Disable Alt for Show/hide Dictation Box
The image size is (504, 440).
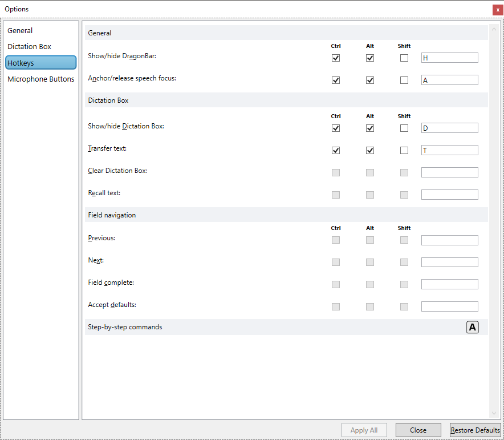(369, 128)
